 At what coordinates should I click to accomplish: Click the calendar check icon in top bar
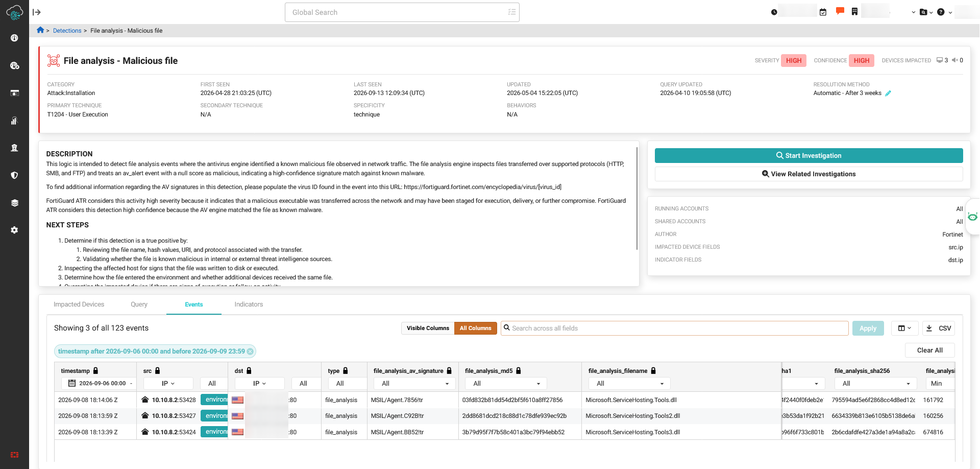pyautogui.click(x=823, y=12)
